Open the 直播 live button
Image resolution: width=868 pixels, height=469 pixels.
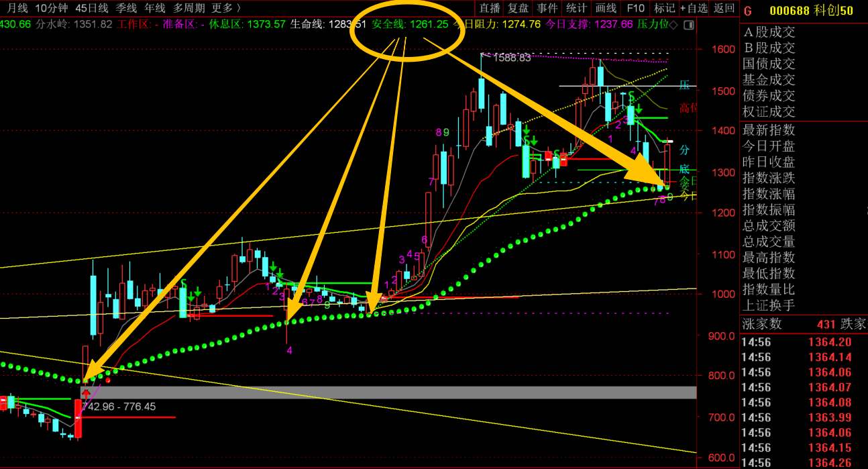click(x=490, y=8)
